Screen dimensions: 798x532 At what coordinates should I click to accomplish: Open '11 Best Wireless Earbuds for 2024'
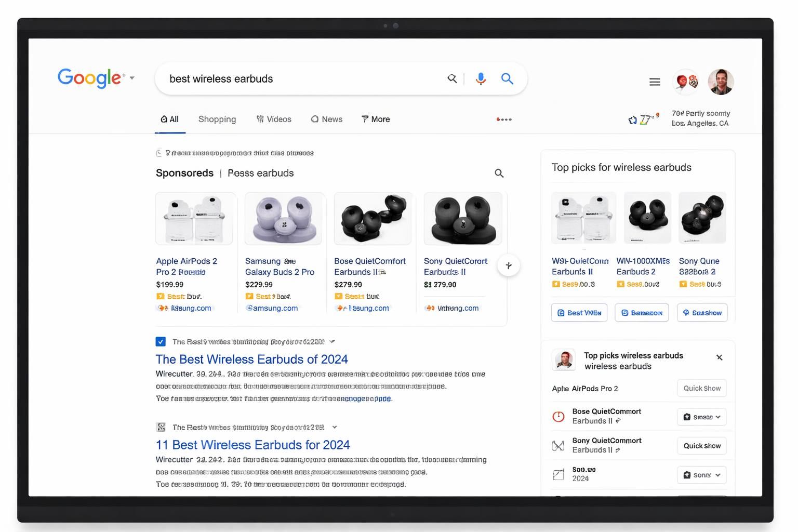click(252, 445)
